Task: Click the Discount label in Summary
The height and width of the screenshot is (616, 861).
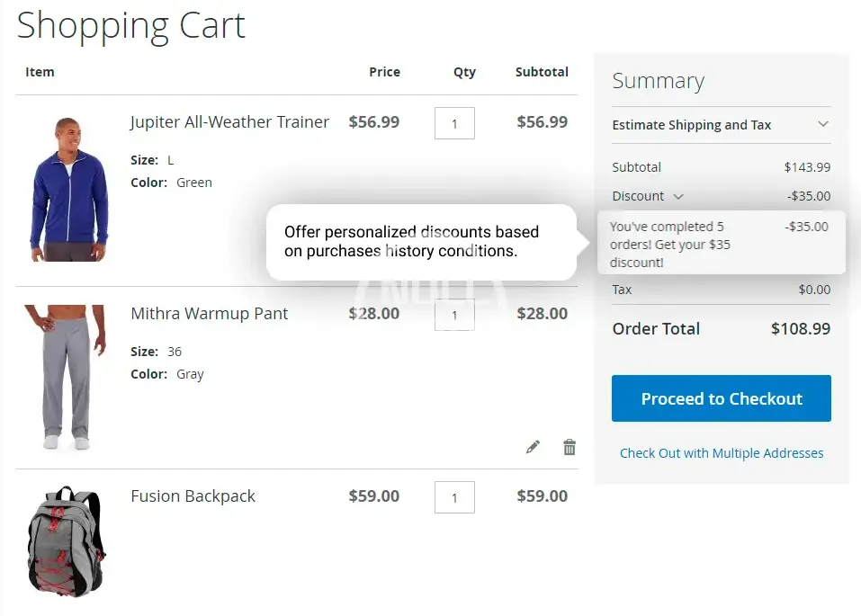Action: pyautogui.click(x=638, y=196)
